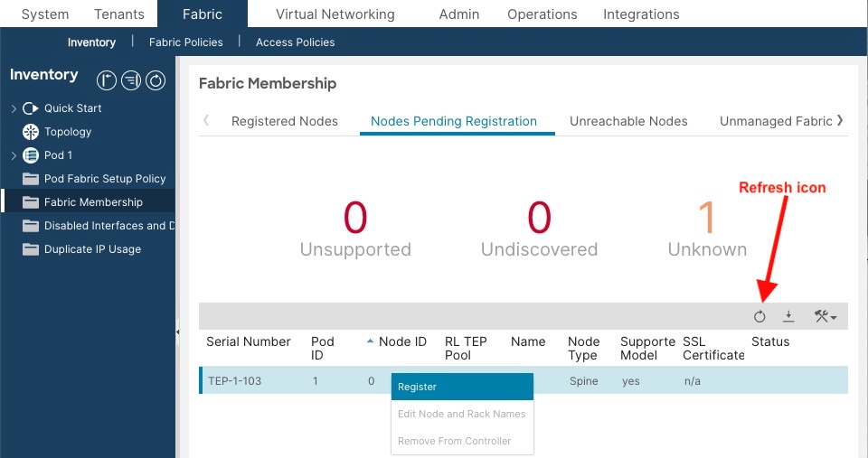
Task: Expand the Quick Start tree node
Action: 14,108
